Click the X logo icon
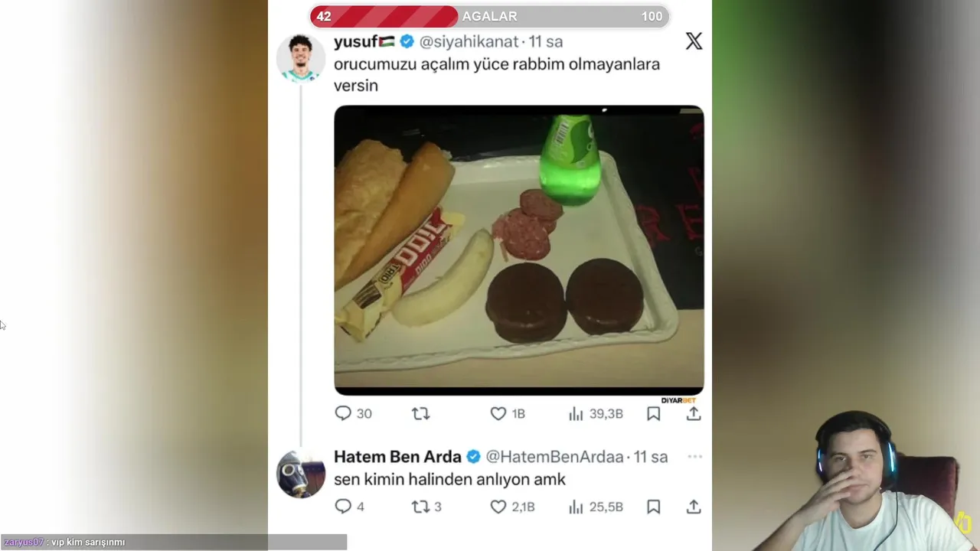 point(694,41)
